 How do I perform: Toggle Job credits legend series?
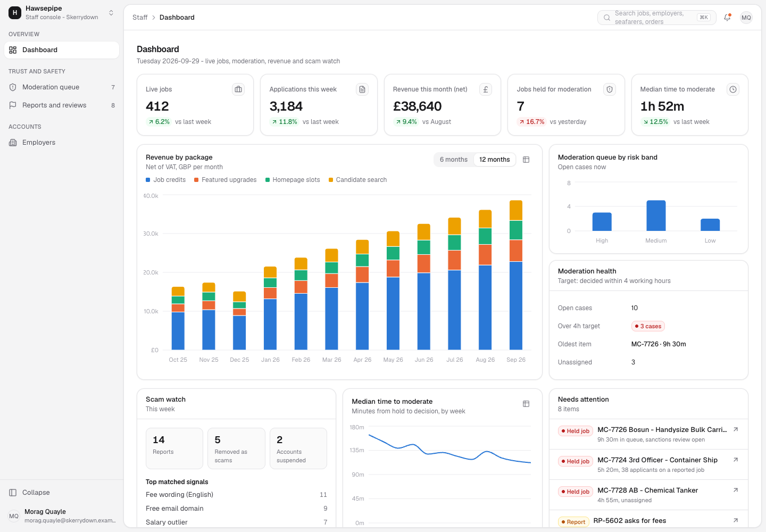pos(166,180)
